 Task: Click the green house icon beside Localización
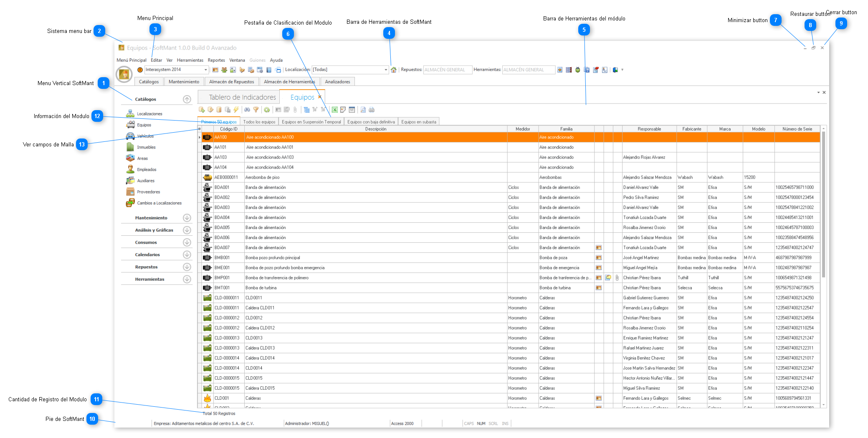(393, 70)
